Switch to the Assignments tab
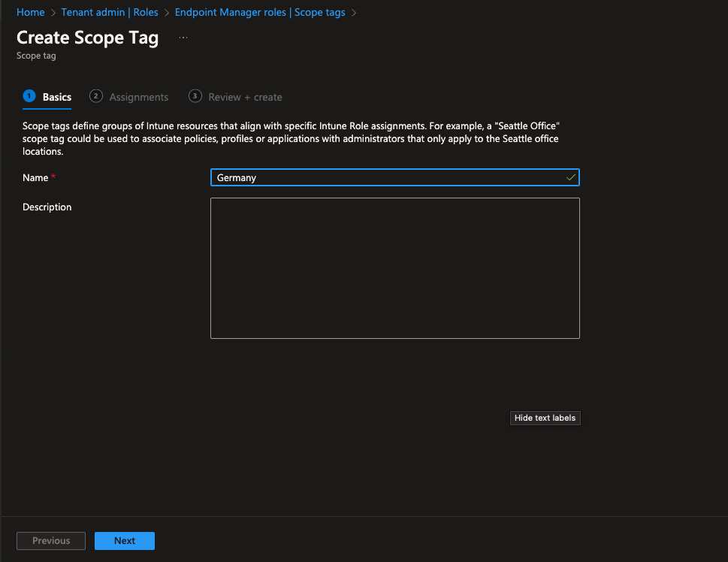728x562 pixels. pos(137,96)
